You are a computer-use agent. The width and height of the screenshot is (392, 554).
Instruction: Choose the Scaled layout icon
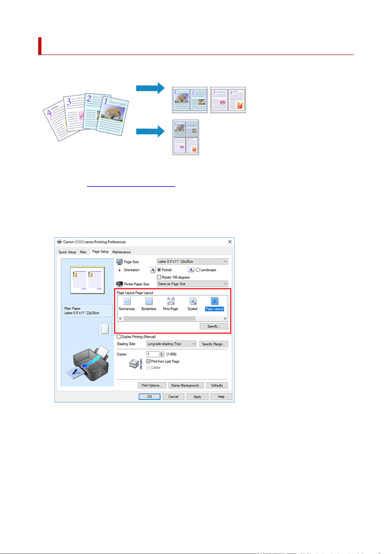point(192,301)
